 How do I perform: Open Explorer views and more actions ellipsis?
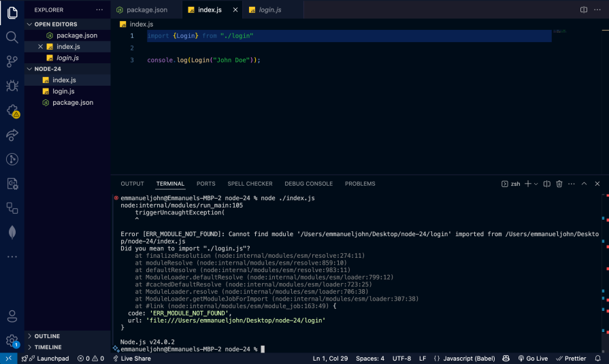tap(99, 10)
